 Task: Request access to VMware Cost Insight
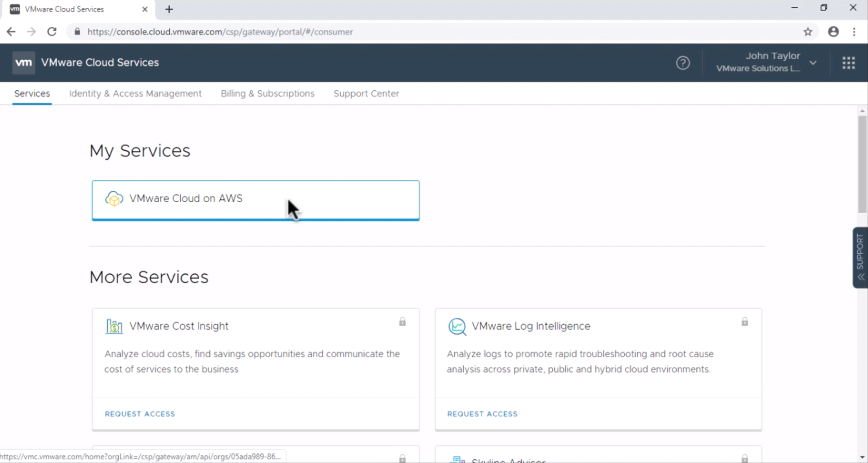click(x=140, y=414)
